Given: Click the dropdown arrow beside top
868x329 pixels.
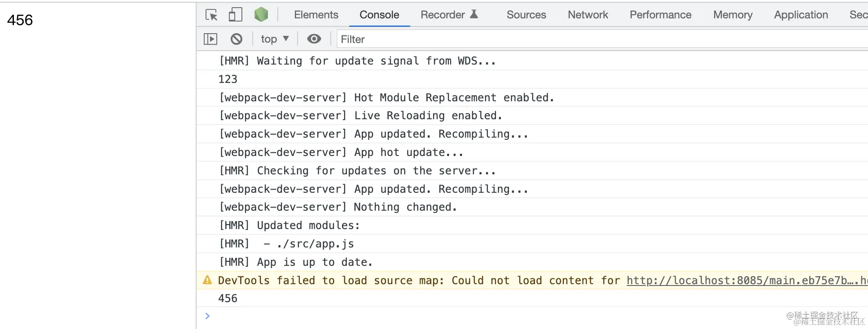Looking at the screenshot, I should [286, 39].
